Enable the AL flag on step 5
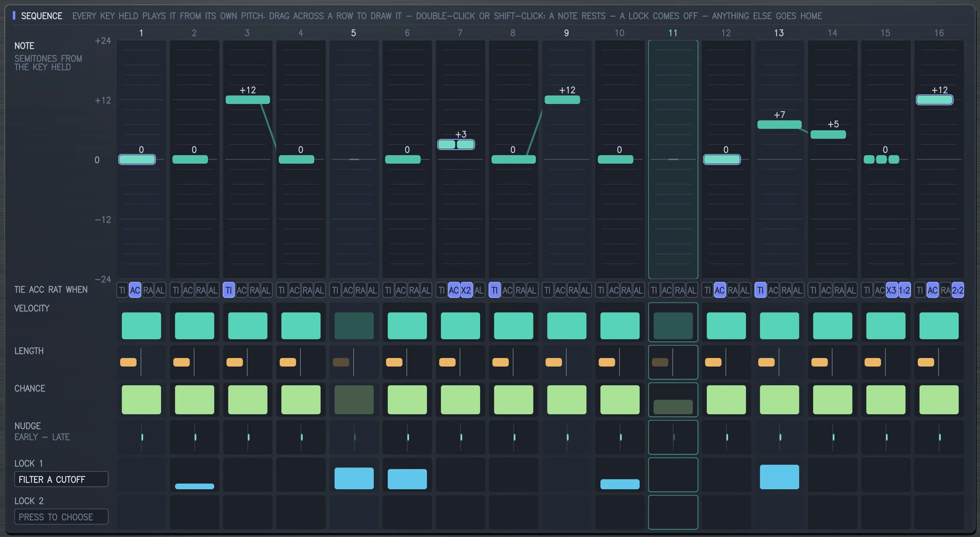This screenshot has height=537, width=980. point(372,290)
